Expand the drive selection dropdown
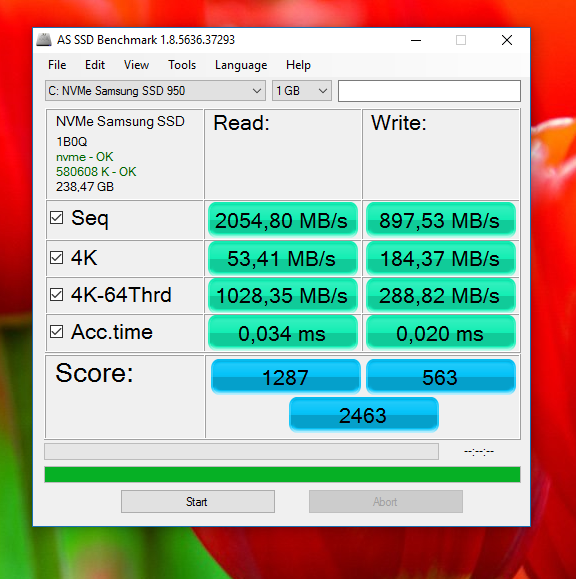Viewport: 576px width, 579px height. pyautogui.click(x=155, y=90)
